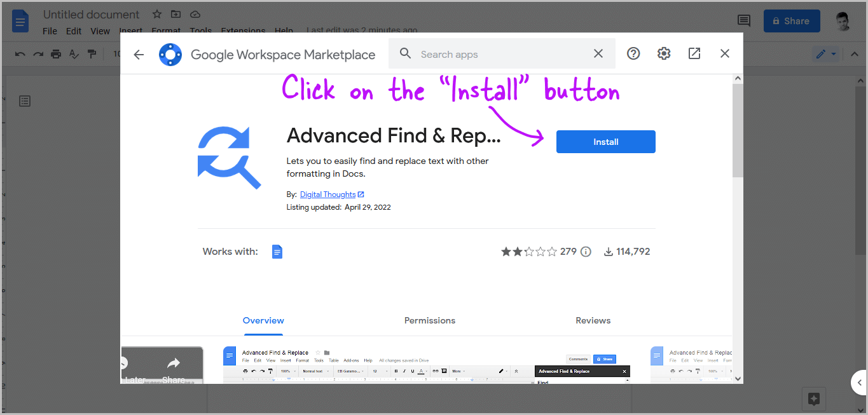868x415 pixels.
Task: Switch to the Permissions tab
Action: tap(430, 320)
